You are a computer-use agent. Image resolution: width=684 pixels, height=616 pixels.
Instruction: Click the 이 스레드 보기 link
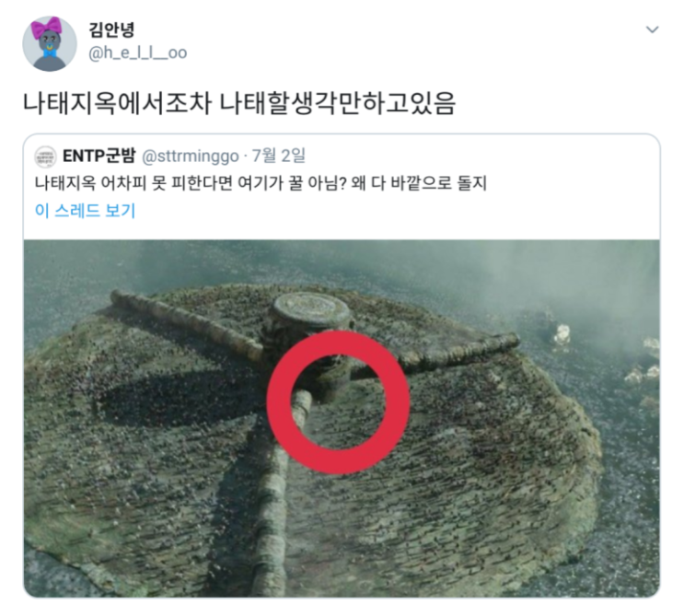coord(85,211)
